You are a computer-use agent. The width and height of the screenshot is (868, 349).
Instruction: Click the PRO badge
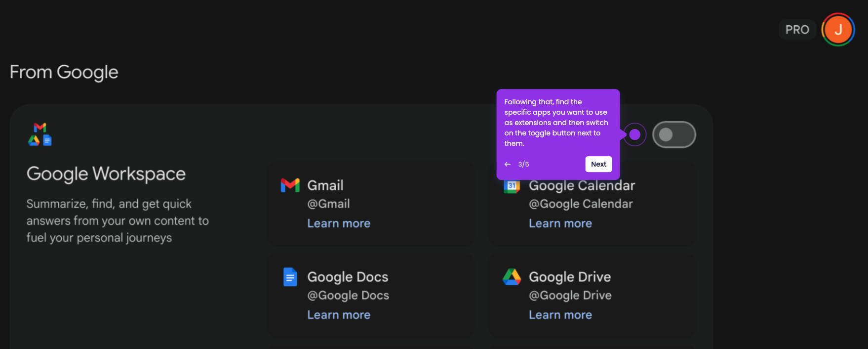[797, 30]
